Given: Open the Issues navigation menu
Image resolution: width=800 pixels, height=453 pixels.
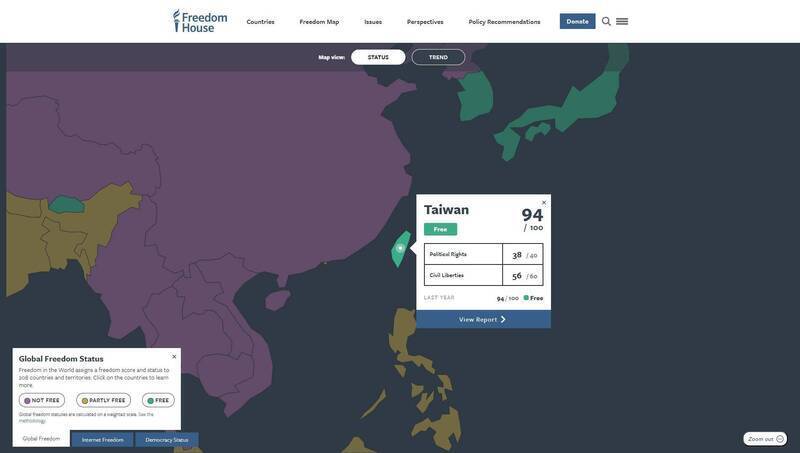Looking at the screenshot, I should click(373, 22).
